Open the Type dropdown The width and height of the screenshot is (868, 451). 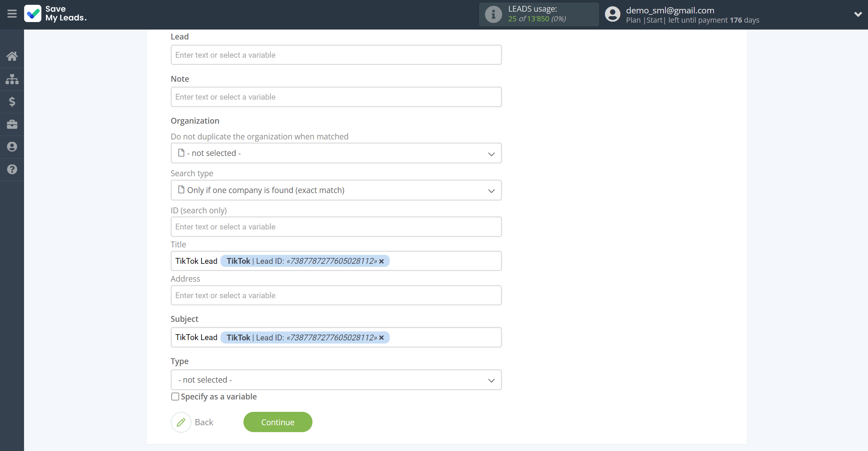click(336, 380)
